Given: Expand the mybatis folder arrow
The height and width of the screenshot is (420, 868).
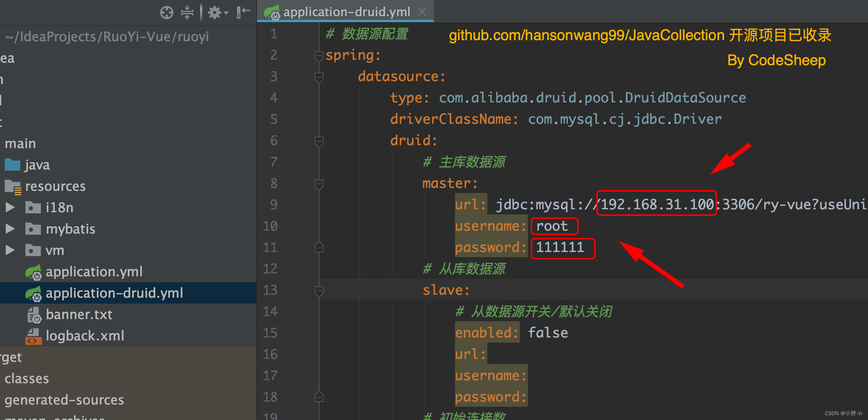Looking at the screenshot, I should coord(10,229).
